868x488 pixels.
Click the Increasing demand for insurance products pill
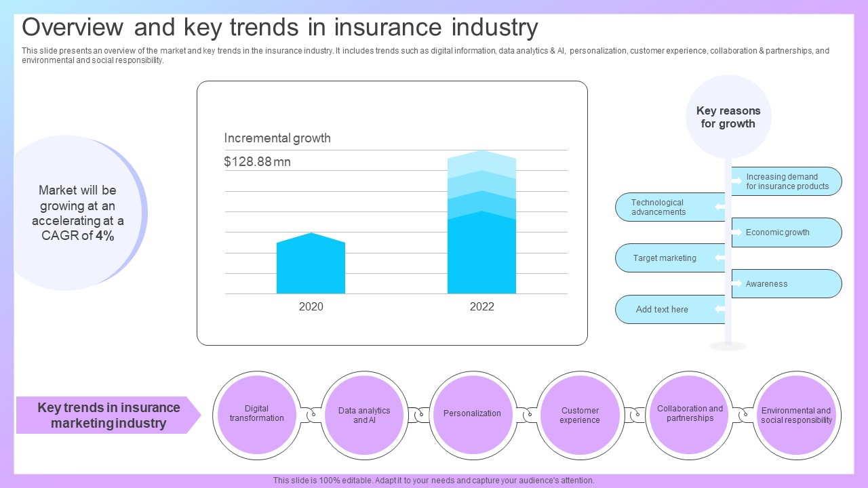(787, 182)
